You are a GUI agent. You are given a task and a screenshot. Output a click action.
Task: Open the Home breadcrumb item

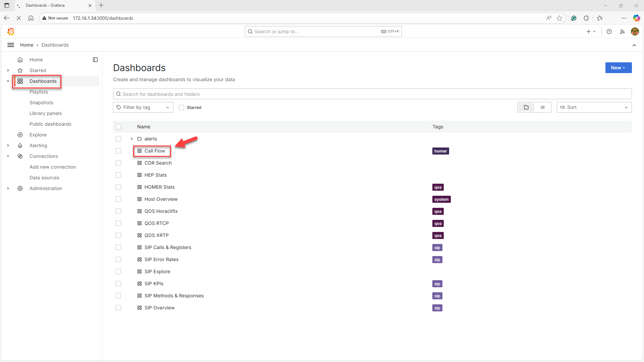(27, 45)
